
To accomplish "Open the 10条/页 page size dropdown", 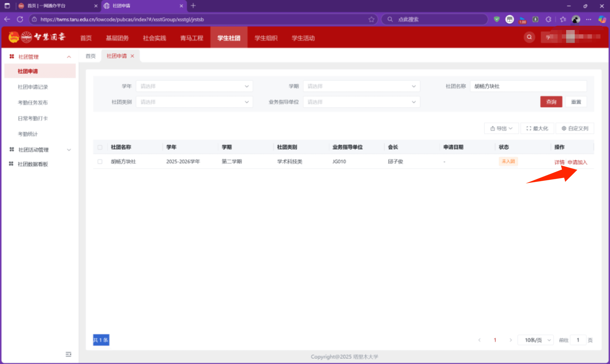I will coord(535,340).
